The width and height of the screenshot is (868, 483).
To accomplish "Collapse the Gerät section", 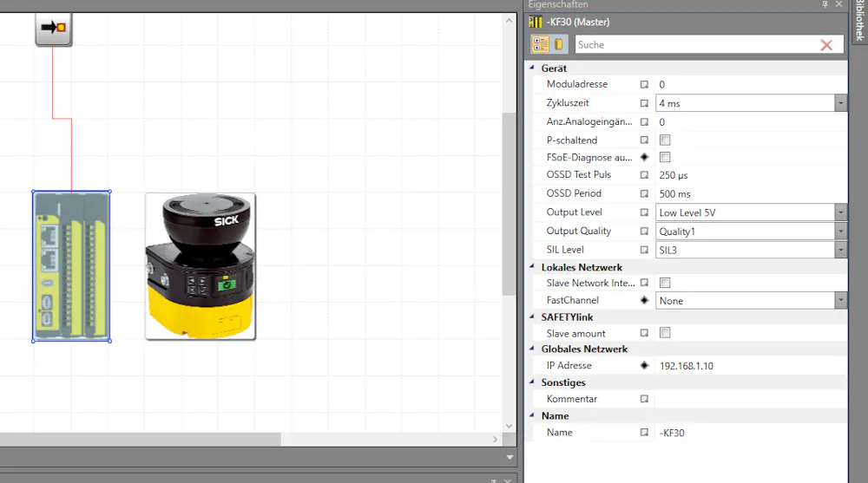I will click(x=533, y=68).
